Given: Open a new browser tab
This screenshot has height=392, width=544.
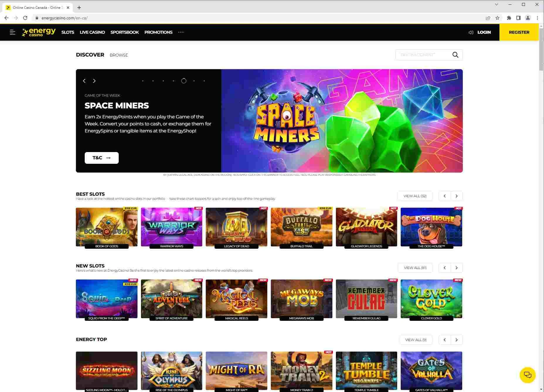Looking at the screenshot, I should coord(79,8).
